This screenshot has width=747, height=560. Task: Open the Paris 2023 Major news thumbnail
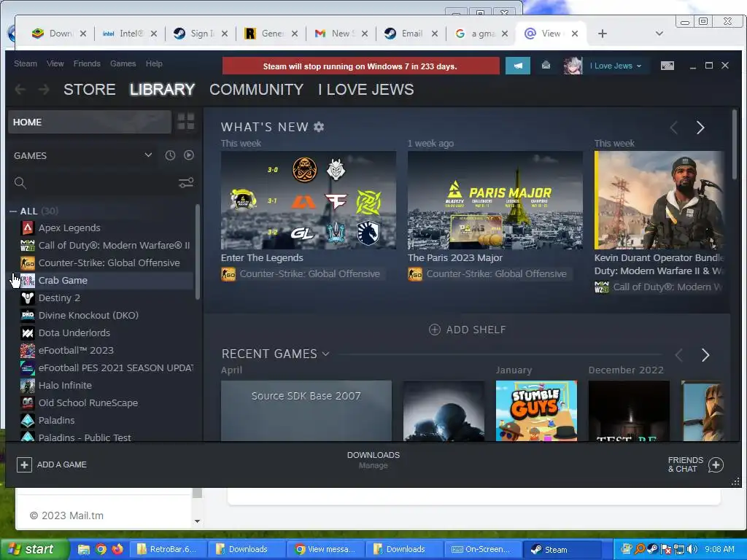click(495, 200)
